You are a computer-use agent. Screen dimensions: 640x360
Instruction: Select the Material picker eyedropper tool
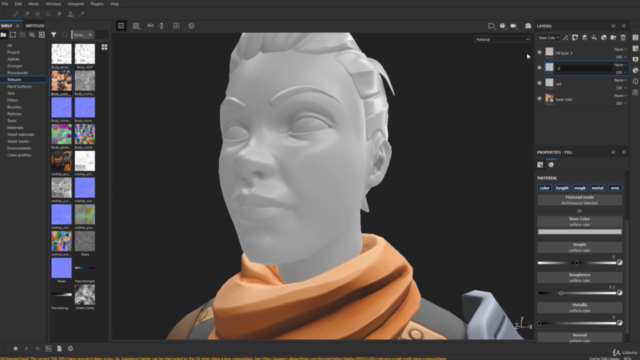pyautogui.click(x=82, y=14)
